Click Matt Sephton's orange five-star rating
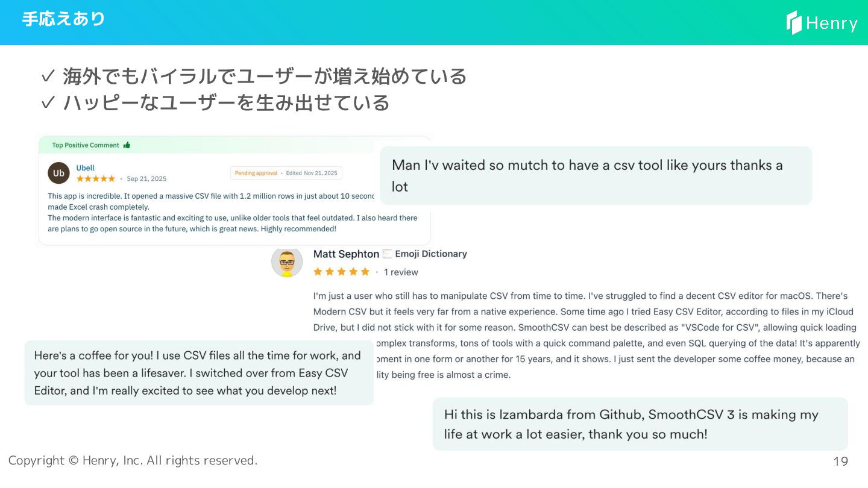868x488 pixels. point(341,272)
